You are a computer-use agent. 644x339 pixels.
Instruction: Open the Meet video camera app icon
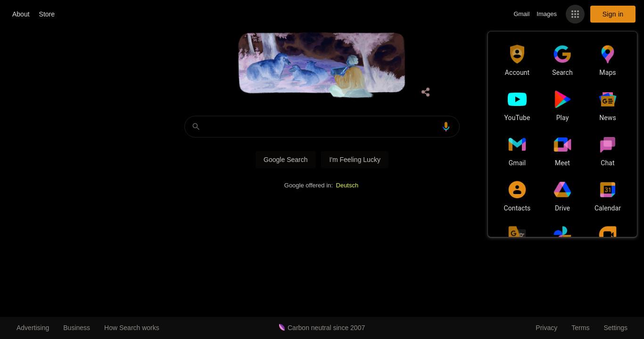tap(562, 145)
